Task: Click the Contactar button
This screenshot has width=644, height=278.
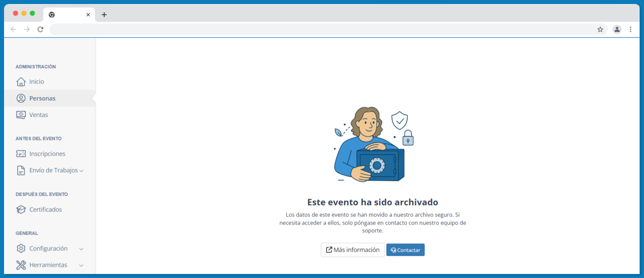Action: click(x=405, y=250)
